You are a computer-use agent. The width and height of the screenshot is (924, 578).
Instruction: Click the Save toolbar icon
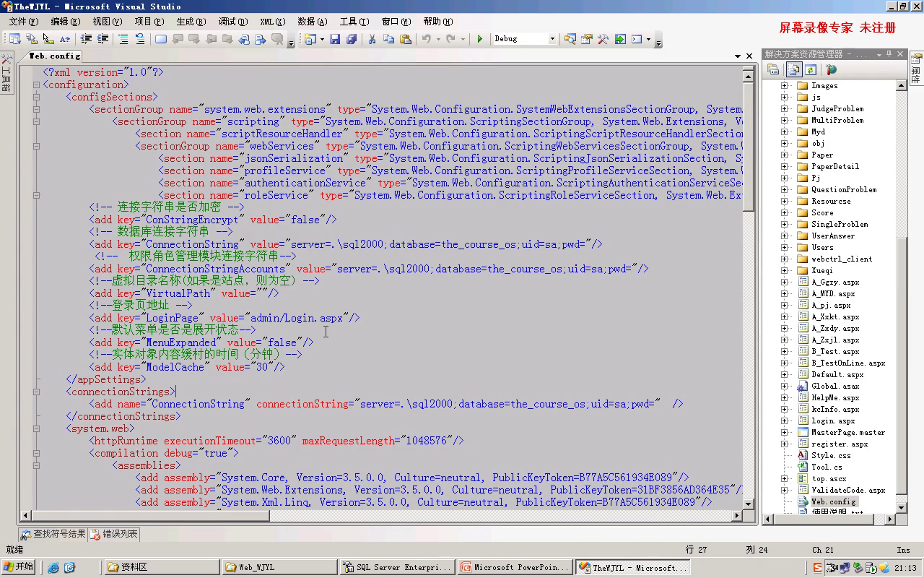coord(334,39)
